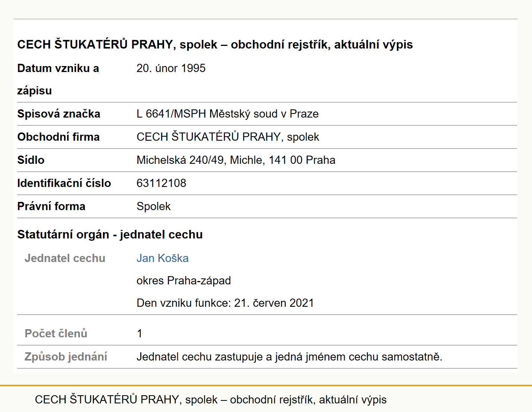Click the main heading CECH ŠTUKATÉRŮ PRAHY
The width and height of the screenshot is (532, 412).
(x=215, y=44)
